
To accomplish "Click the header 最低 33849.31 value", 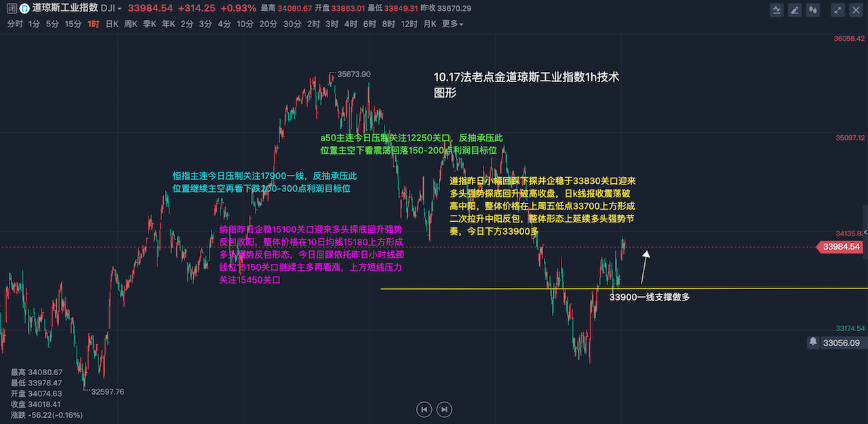I will 394,9.
